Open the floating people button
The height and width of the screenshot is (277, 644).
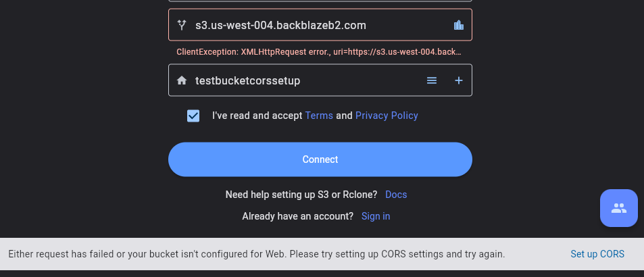[x=618, y=208]
